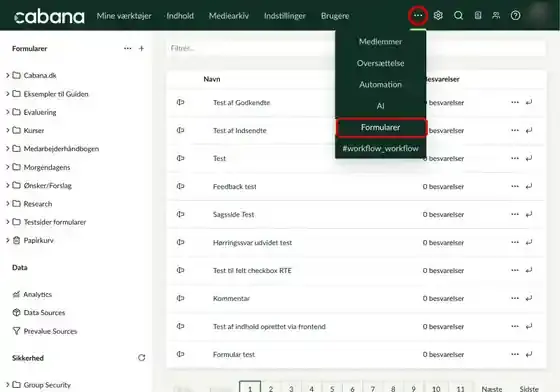The height and width of the screenshot is (392, 560).
Task: Open Indstillinger in top navigation
Action: pyautogui.click(x=285, y=16)
